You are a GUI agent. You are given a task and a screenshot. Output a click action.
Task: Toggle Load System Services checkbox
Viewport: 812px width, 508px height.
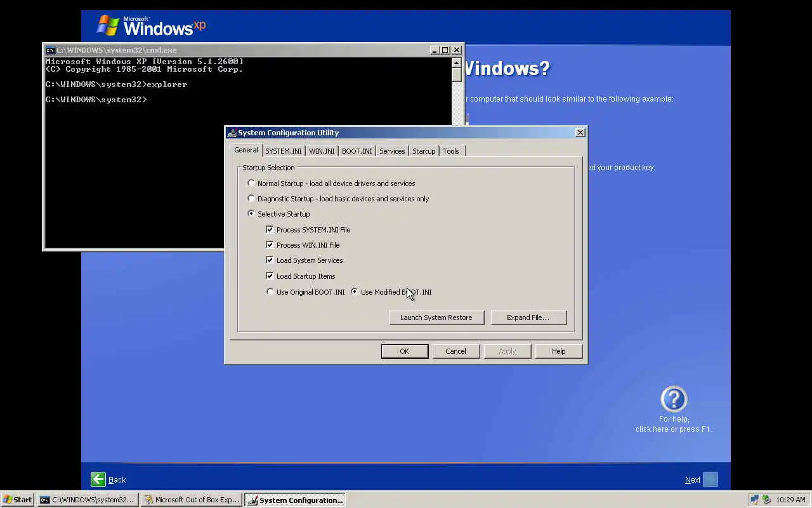coord(270,260)
